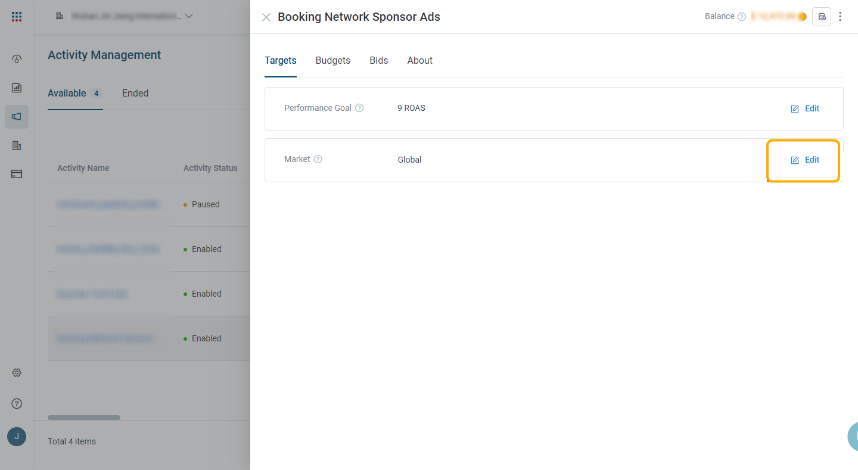Click the Global market value
Screen dimensions: 858x470
tap(409, 160)
